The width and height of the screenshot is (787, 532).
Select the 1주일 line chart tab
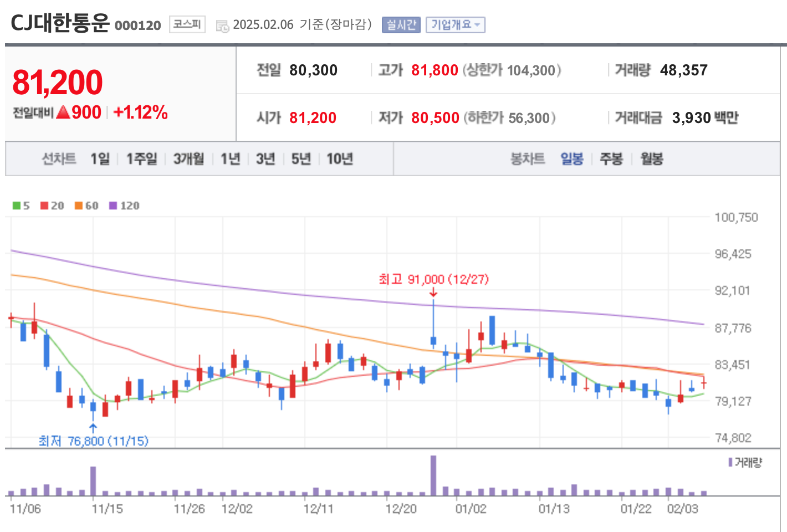[142, 159]
